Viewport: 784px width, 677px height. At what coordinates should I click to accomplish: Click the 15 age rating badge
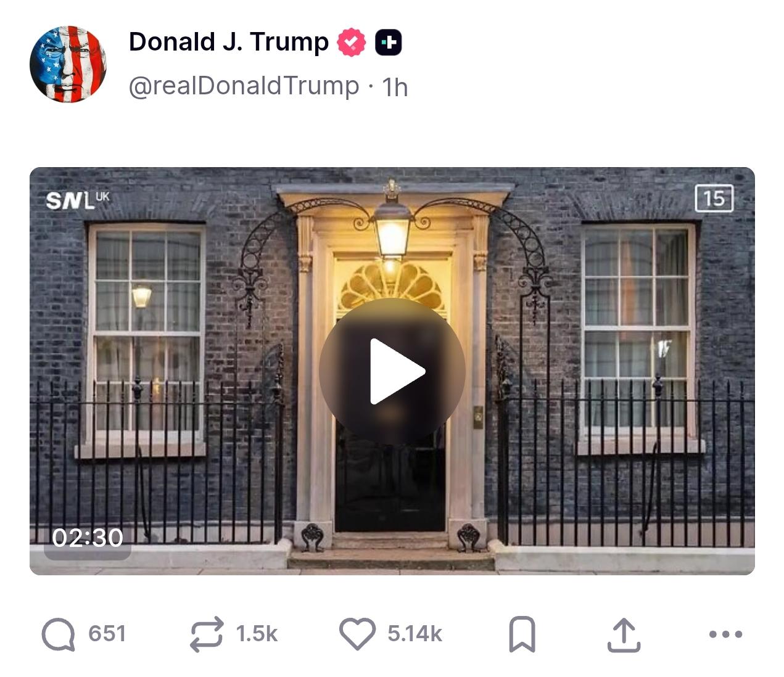(x=714, y=199)
